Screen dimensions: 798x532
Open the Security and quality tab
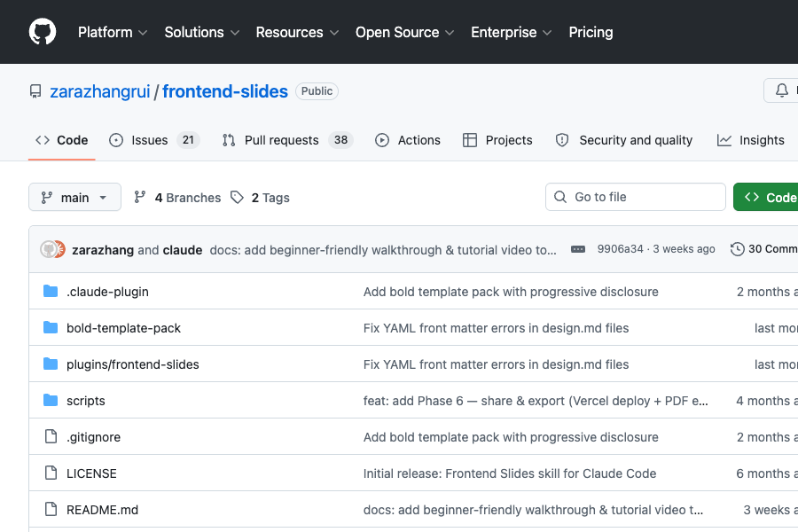click(x=623, y=140)
